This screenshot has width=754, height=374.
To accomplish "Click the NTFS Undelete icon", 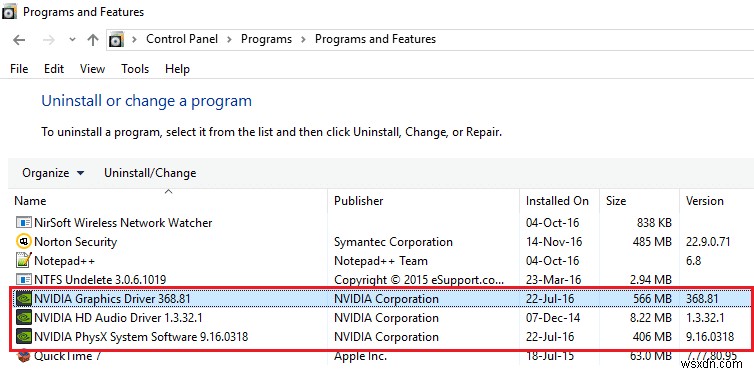I will pos(24,279).
